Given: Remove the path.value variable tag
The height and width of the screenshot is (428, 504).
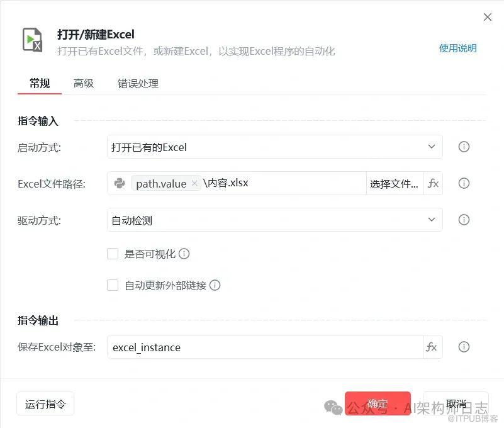Looking at the screenshot, I should click(x=194, y=183).
